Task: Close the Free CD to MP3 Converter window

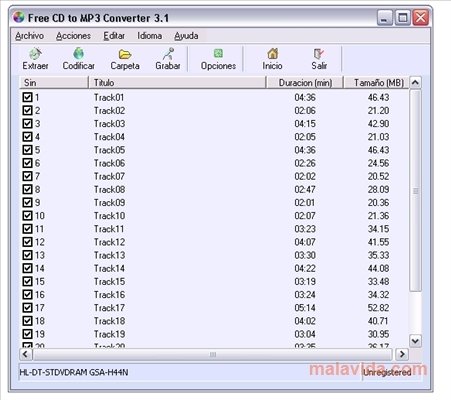Action: pyautogui.click(x=421, y=18)
